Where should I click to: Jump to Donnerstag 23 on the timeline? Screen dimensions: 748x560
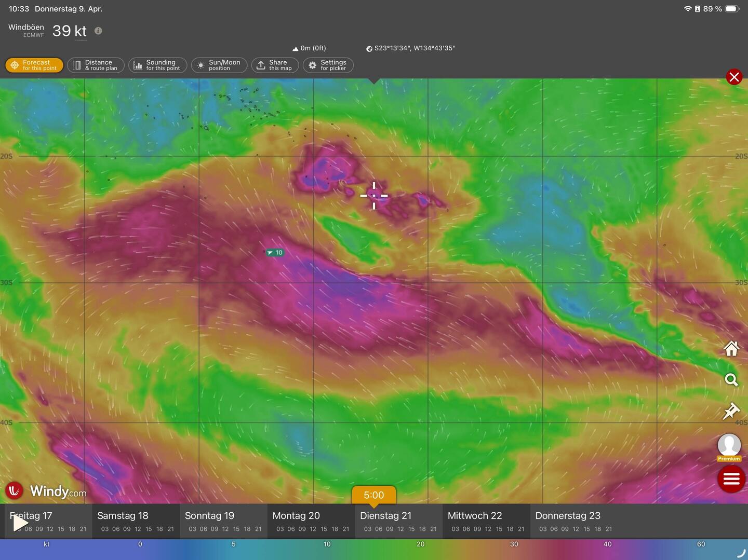click(x=568, y=516)
